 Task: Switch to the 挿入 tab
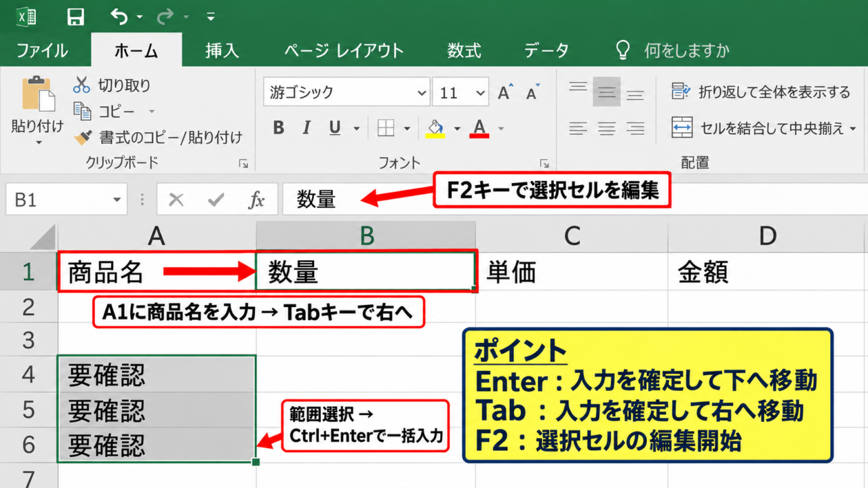[222, 51]
